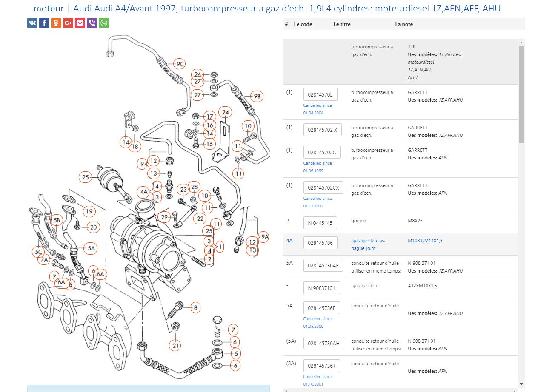Click the parts list scrollbar up arrow
541x392 pixels.
[x=521, y=43]
